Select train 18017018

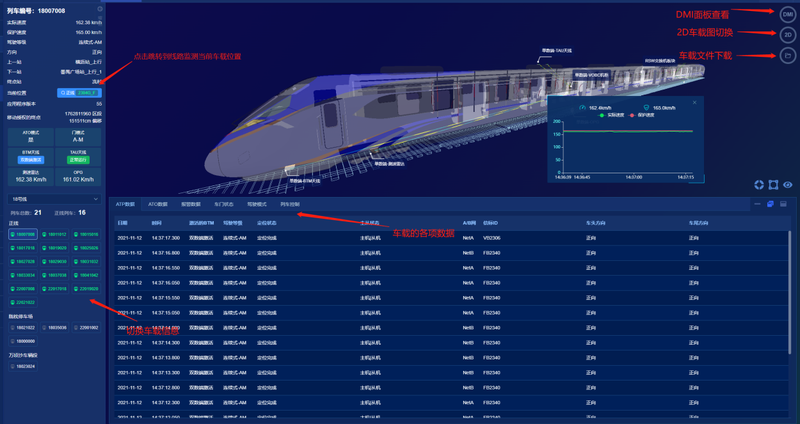point(23,248)
